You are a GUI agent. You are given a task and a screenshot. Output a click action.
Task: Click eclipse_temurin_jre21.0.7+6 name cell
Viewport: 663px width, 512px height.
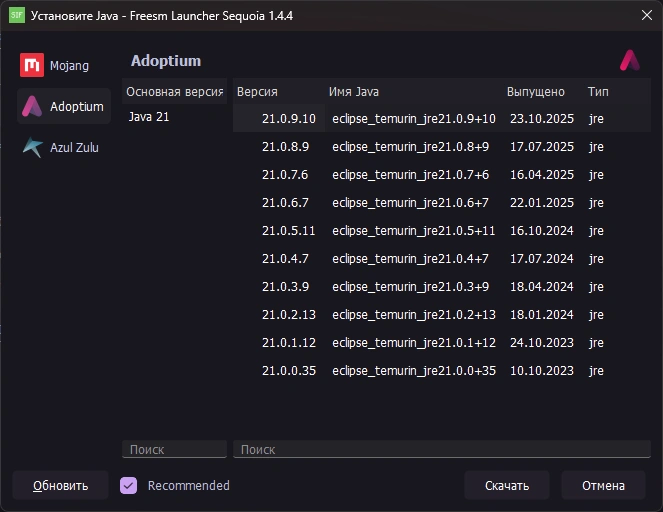[411, 174]
